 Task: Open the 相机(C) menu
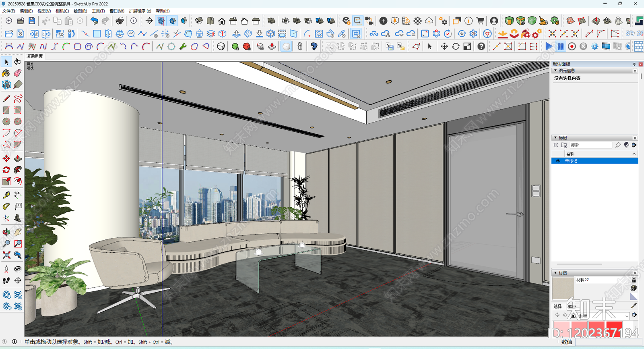62,11
